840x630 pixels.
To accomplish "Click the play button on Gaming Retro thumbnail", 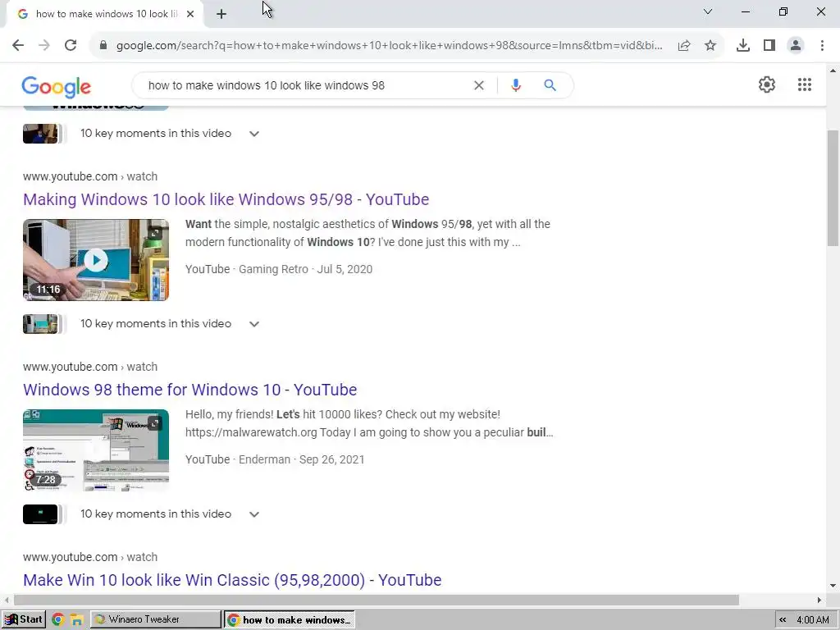I will (96, 260).
